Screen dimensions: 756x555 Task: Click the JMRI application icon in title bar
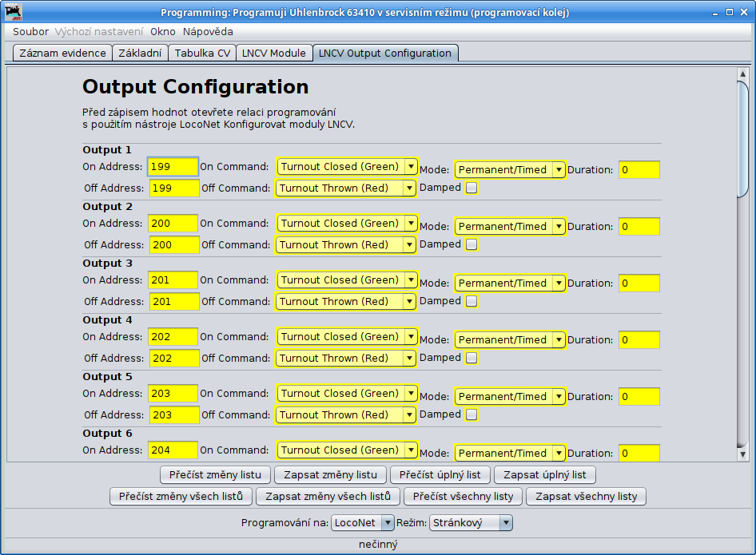(14, 13)
